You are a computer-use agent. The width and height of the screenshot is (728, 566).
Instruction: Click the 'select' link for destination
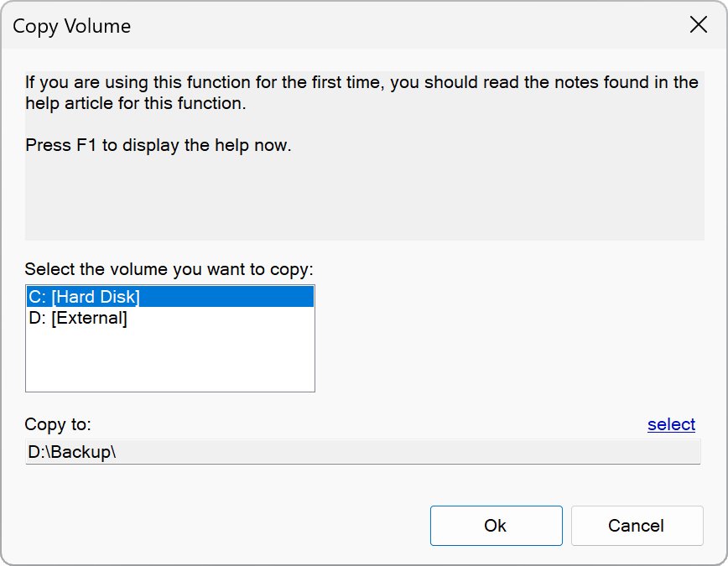point(671,424)
